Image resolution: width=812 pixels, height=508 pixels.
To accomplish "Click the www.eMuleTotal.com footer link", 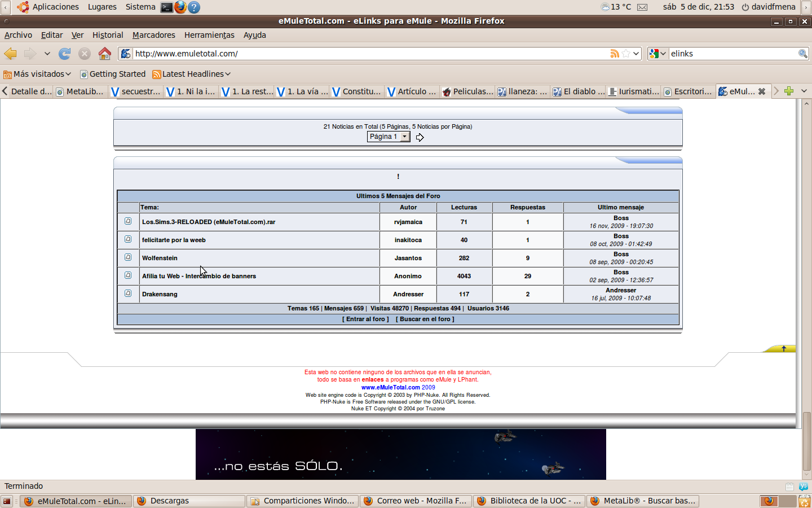I will pos(391,387).
